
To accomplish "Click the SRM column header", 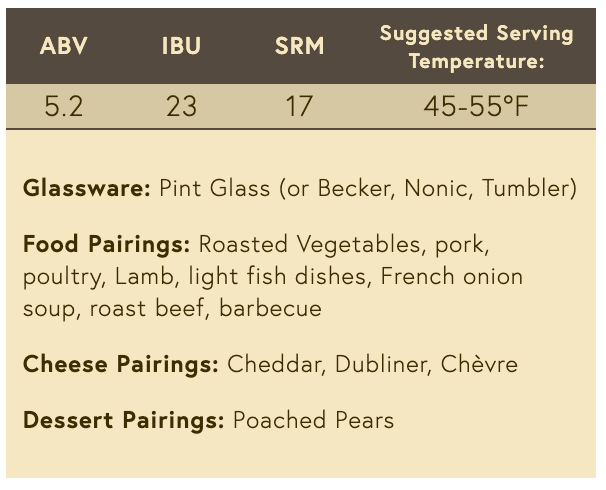I will pos(299,47).
